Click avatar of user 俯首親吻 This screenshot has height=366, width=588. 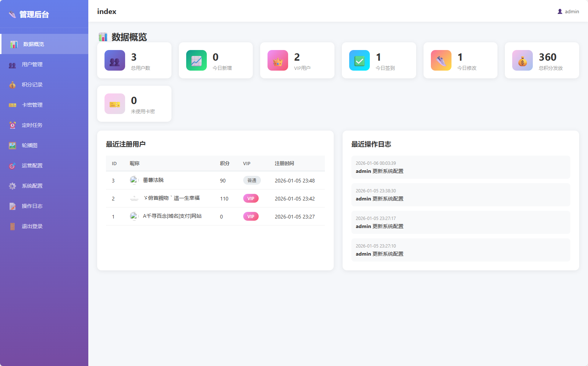(134, 198)
